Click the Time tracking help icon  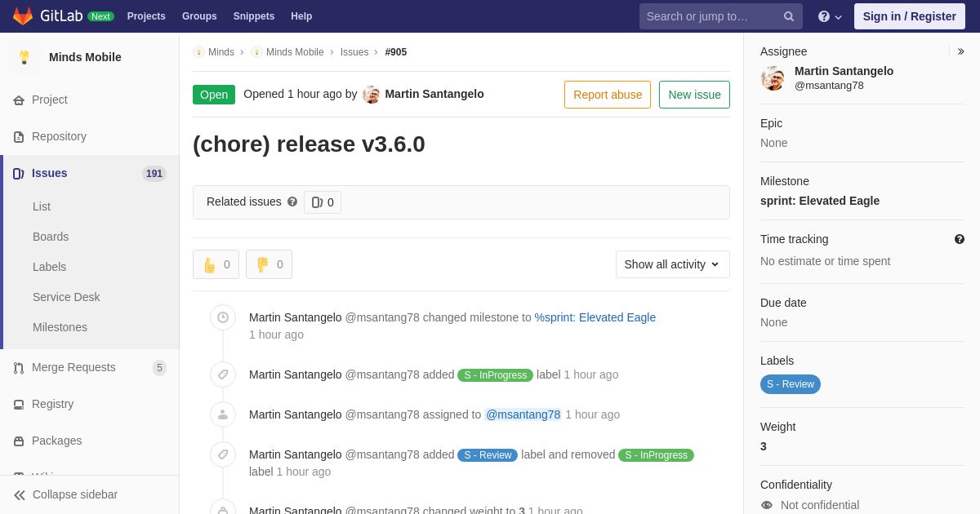coord(960,239)
